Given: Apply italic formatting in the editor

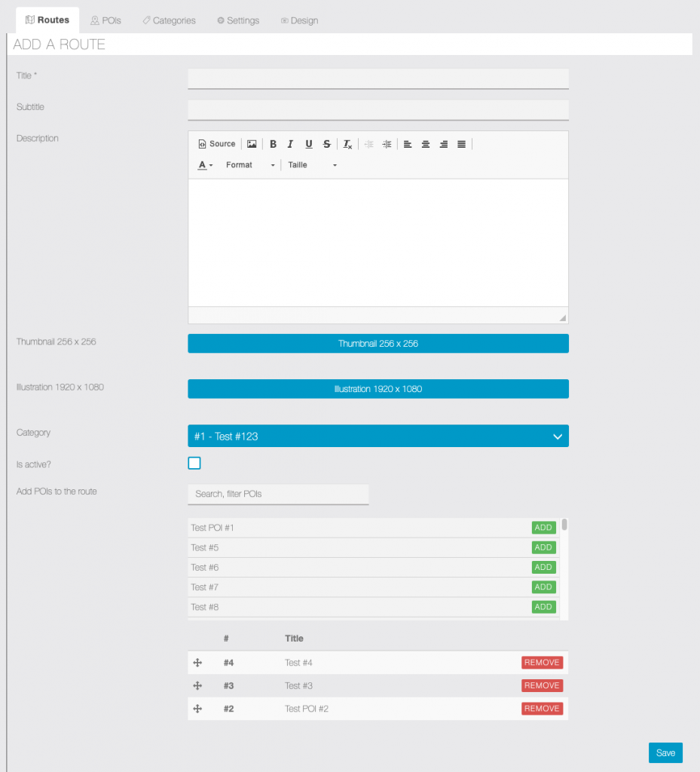Looking at the screenshot, I should coord(290,144).
